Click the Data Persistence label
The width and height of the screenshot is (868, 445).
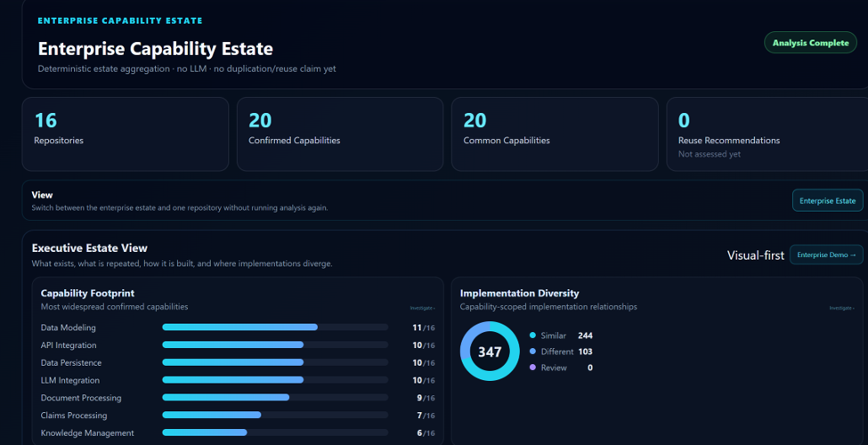click(71, 363)
